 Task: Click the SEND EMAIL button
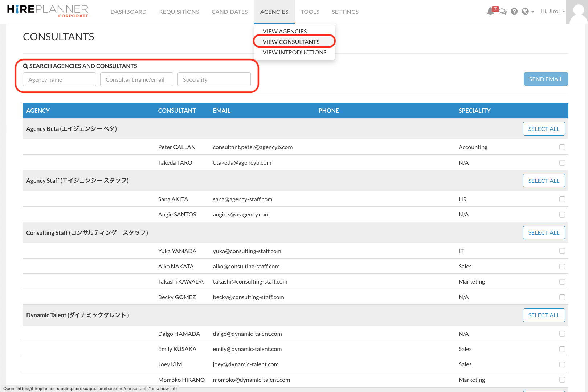tap(546, 79)
